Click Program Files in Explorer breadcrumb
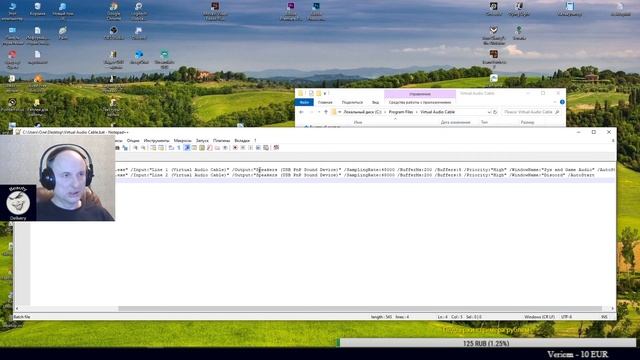The width and height of the screenshot is (640, 360). [x=401, y=112]
